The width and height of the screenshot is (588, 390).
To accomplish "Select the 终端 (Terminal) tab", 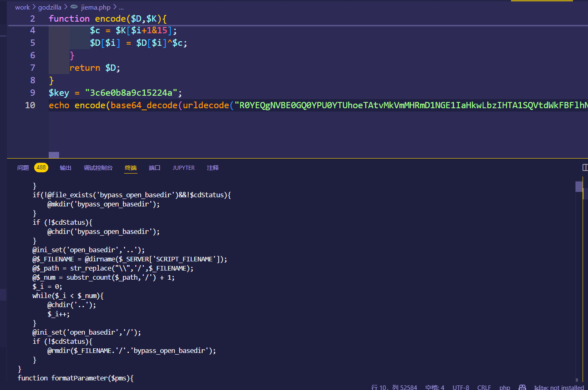I will [x=131, y=168].
